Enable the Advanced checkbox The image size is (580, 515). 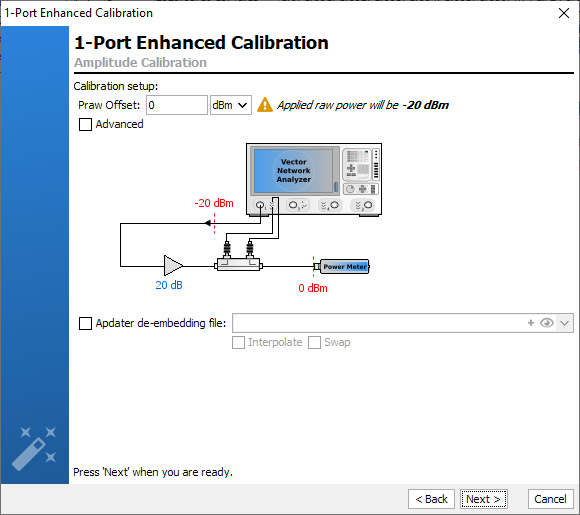point(85,124)
